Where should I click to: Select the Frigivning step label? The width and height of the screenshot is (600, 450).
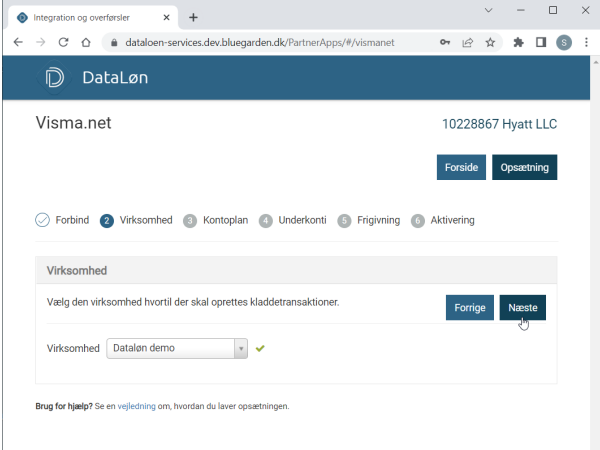[378, 220]
